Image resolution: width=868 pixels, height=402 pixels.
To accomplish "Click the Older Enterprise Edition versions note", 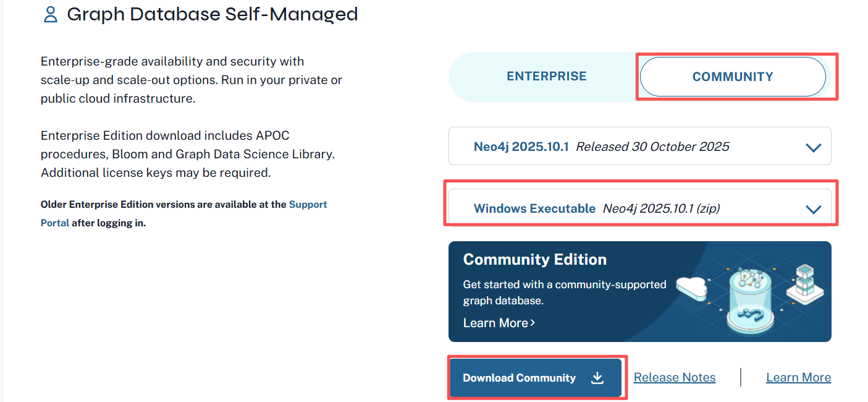I will (184, 213).
